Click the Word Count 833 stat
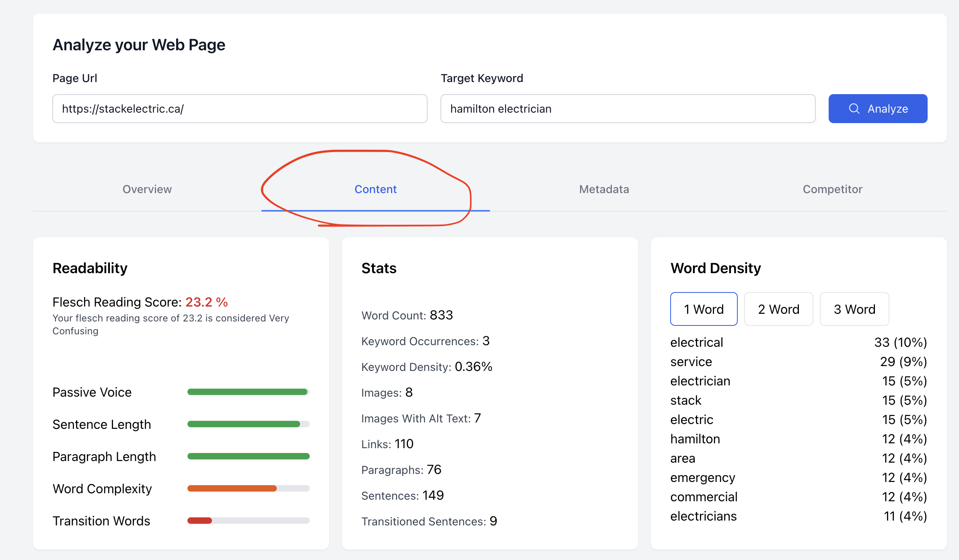 407,315
